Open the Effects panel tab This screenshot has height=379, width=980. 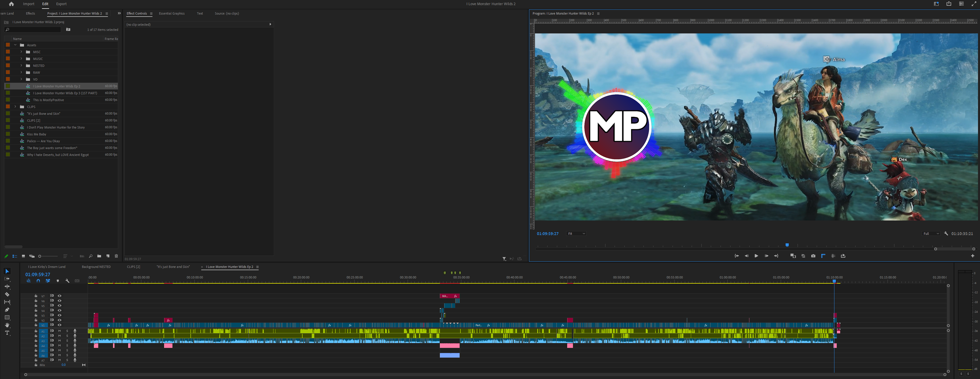(x=31, y=13)
